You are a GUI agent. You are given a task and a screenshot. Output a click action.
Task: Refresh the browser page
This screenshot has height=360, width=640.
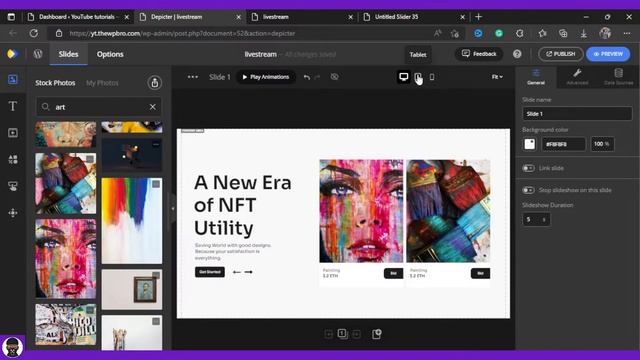(33, 33)
